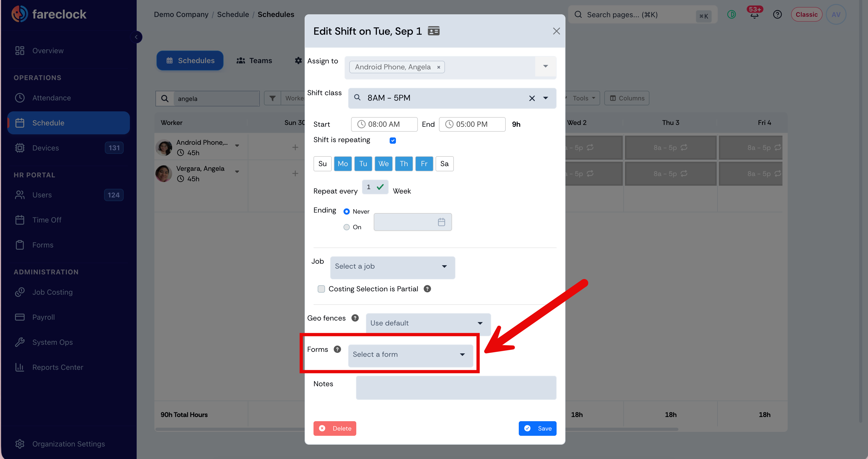868x459 pixels.
Task: Enable Costing Selection is Partial checkbox
Action: pyautogui.click(x=321, y=289)
